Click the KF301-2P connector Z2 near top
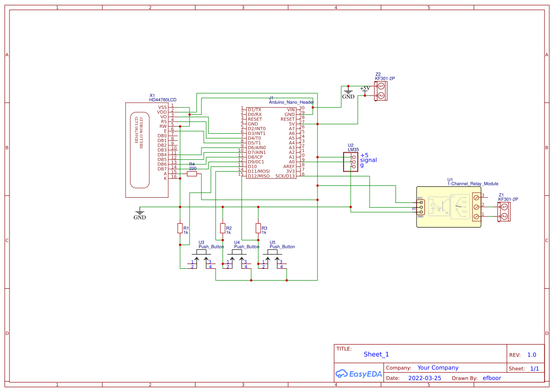This screenshot has height=392, width=554. click(381, 90)
